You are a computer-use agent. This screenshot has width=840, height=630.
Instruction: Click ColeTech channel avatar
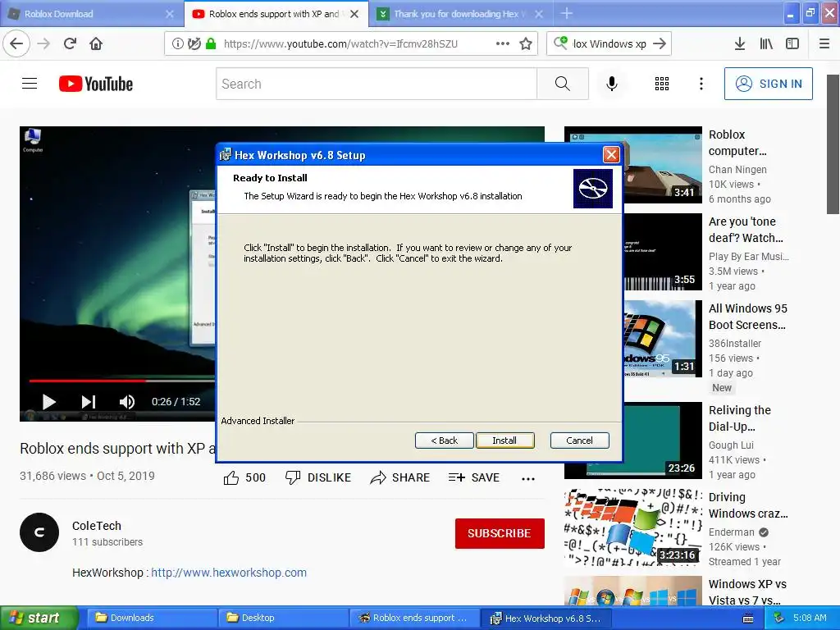pyautogui.click(x=39, y=532)
